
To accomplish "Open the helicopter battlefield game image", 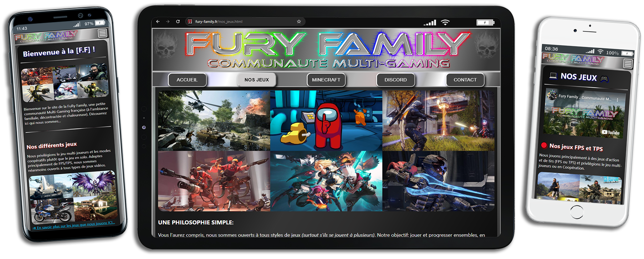I will [x=214, y=121].
